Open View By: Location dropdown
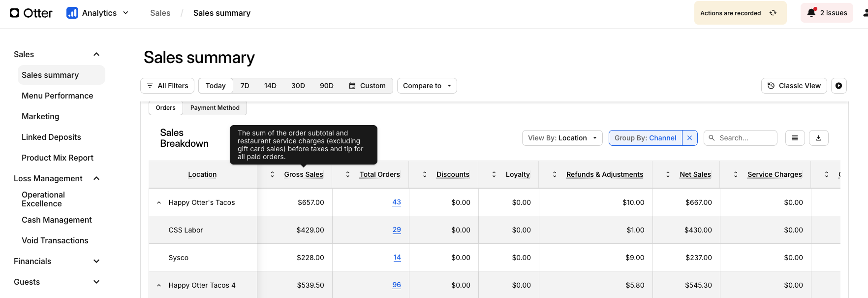 [563, 138]
